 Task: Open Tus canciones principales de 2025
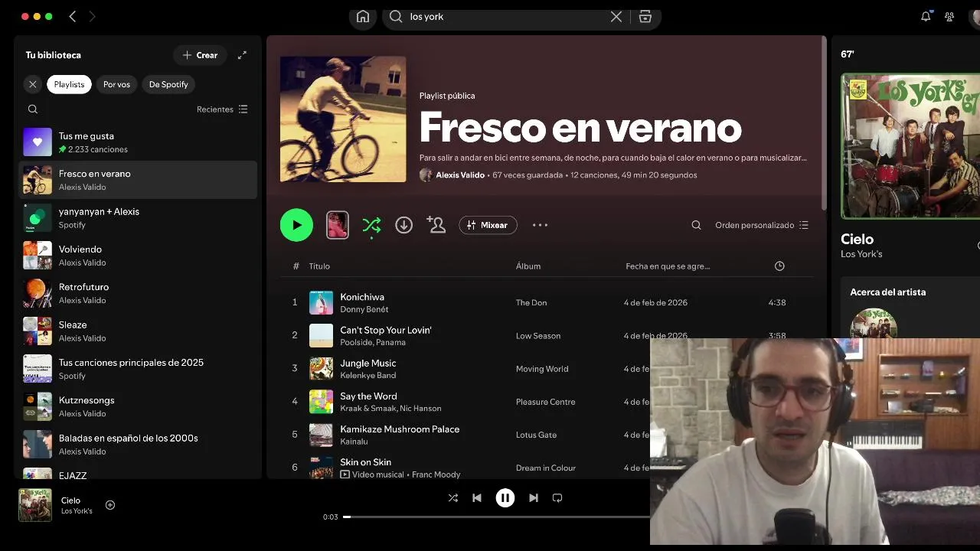138,369
